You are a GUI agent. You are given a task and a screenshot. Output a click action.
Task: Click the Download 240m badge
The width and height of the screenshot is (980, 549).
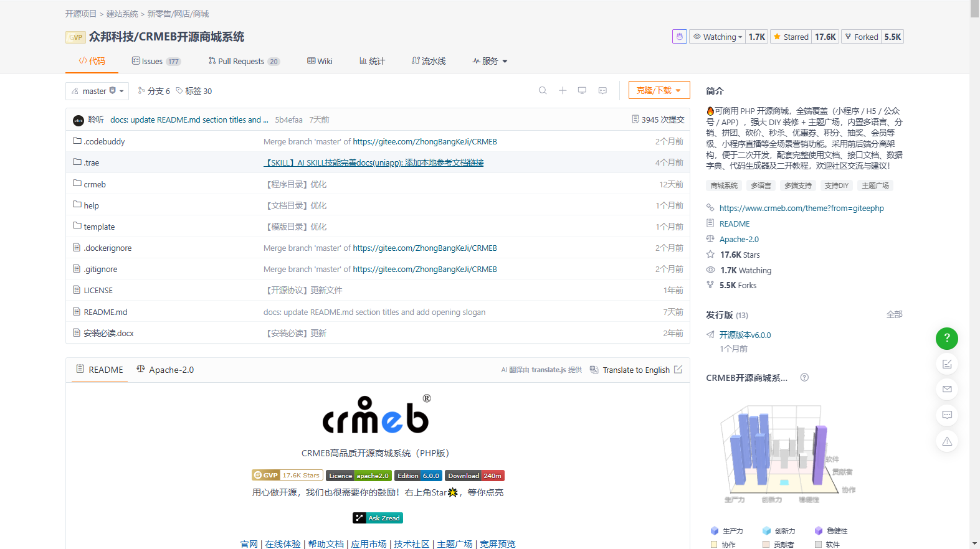(x=475, y=476)
